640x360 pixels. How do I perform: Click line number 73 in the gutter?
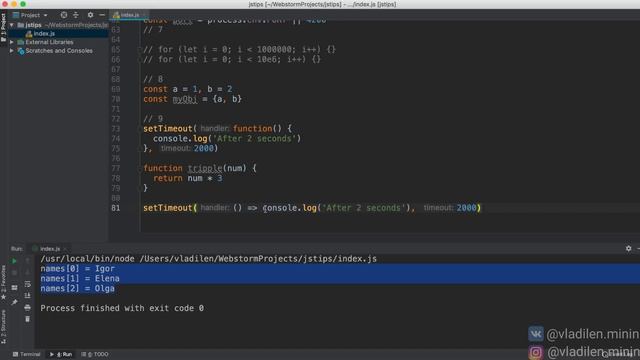pyautogui.click(x=116, y=129)
